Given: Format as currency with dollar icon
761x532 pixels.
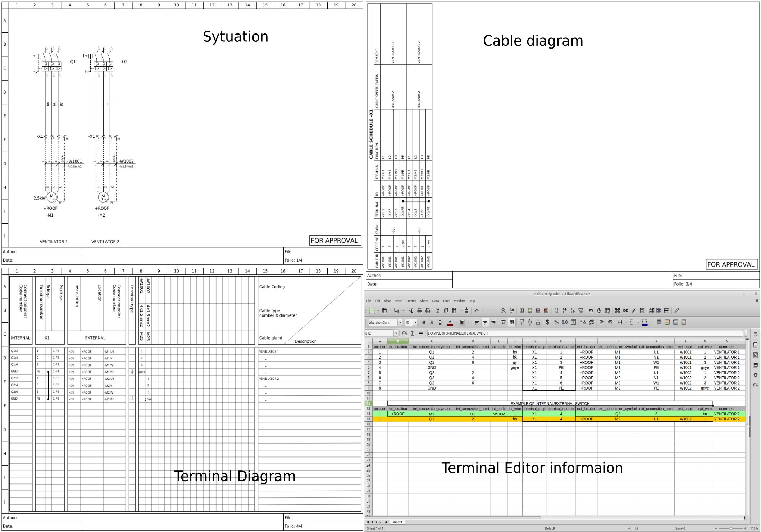Looking at the screenshot, I should click(x=547, y=322).
